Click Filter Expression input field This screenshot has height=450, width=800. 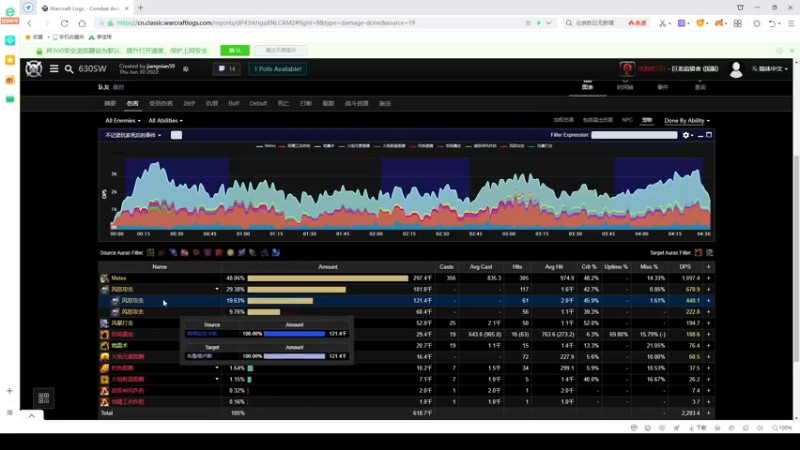(634, 135)
